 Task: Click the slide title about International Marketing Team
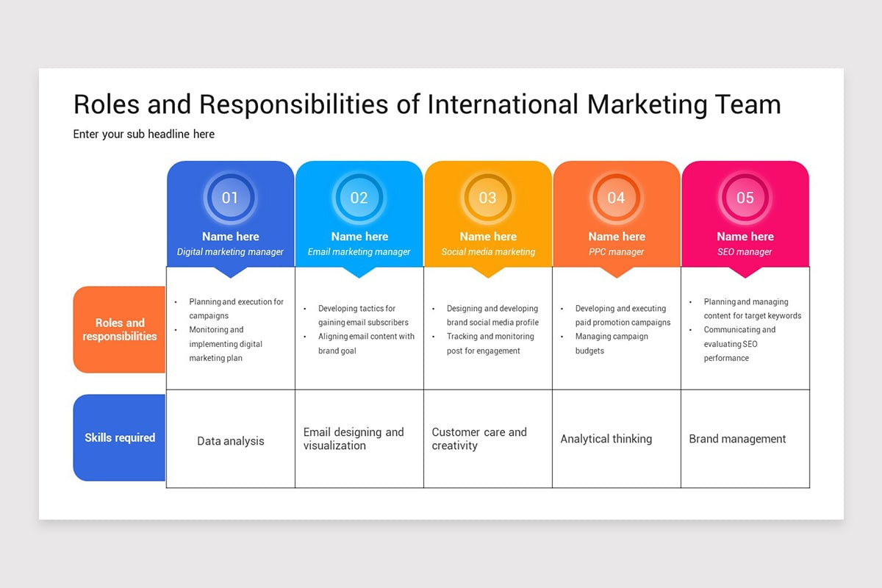[426, 104]
